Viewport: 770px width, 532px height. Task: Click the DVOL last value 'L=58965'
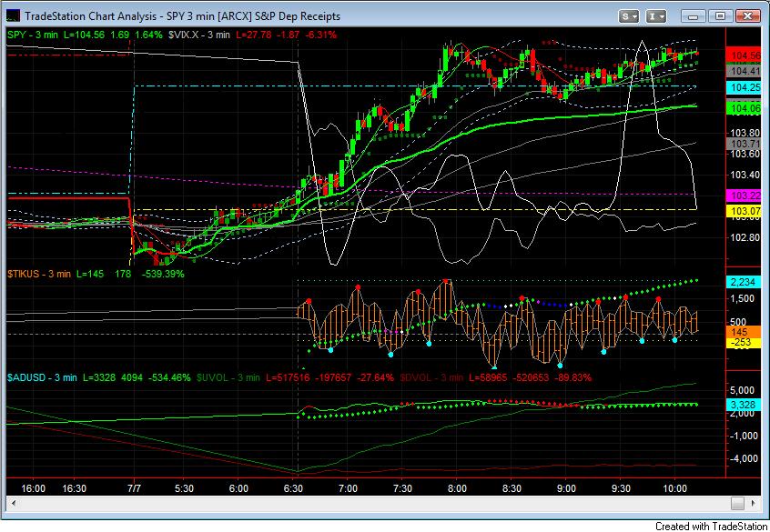click(488, 377)
